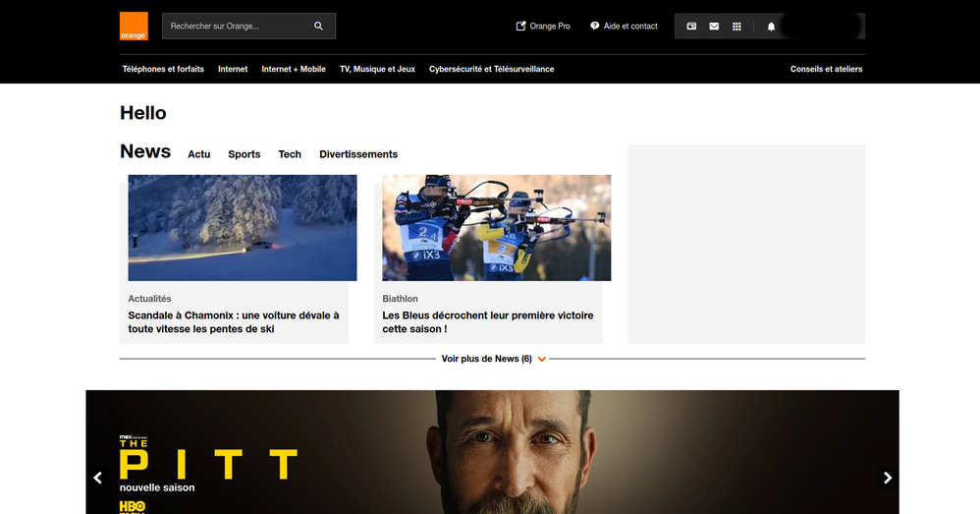Open the Chamonix ski slope article image

[x=243, y=228]
